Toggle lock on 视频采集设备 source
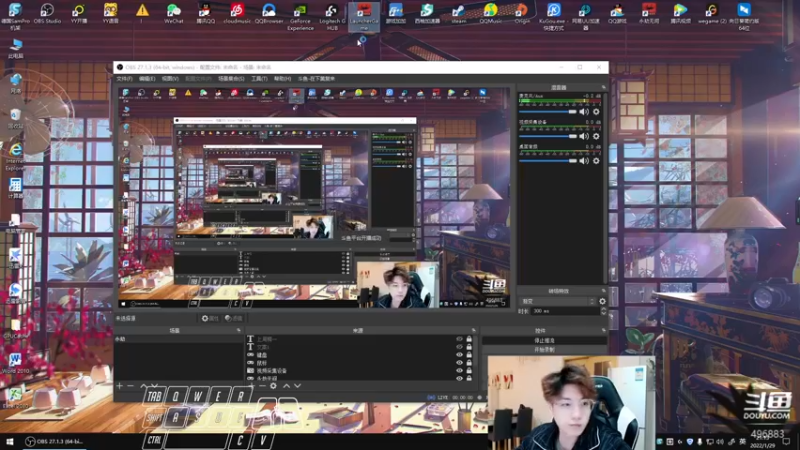Screen dimensions: 800x450 [x=469, y=370]
